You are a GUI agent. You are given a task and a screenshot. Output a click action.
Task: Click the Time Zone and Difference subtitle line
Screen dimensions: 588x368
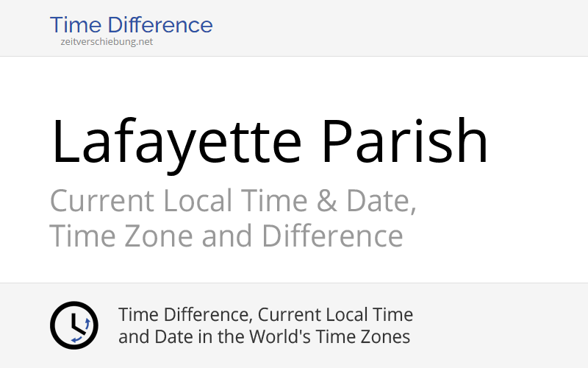(x=226, y=236)
